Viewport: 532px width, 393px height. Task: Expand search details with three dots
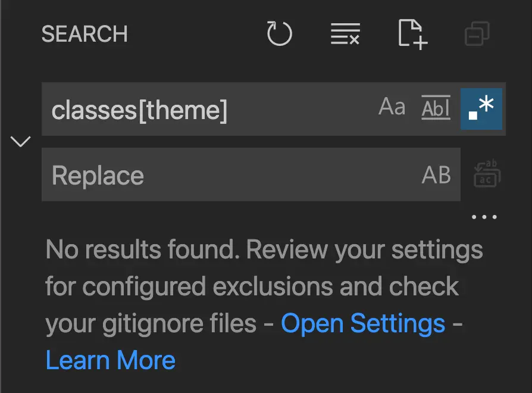484,217
